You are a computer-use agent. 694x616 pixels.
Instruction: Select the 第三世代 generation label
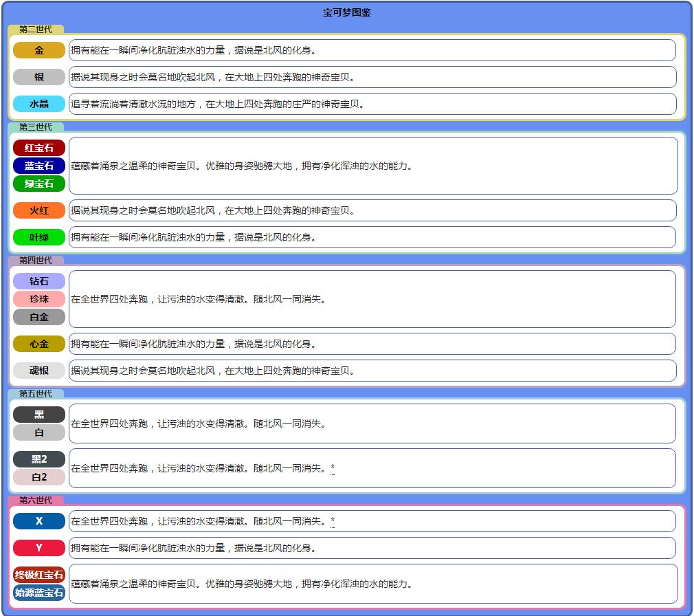pyautogui.click(x=36, y=127)
